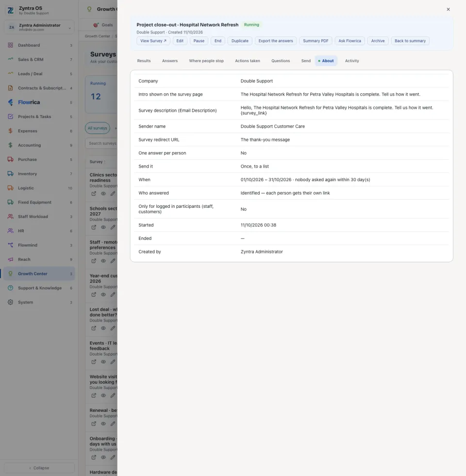Archive this survey

coord(378,41)
